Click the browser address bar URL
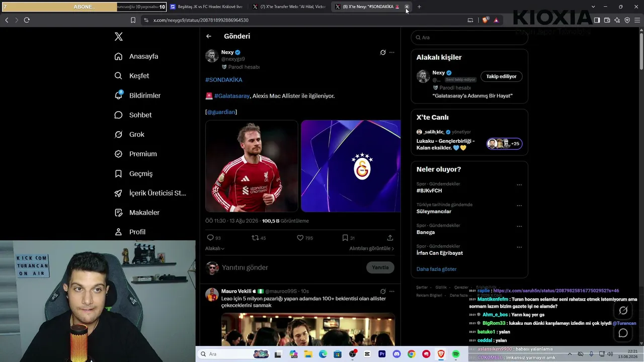Viewport: 644px width, 362px height. coord(201,20)
